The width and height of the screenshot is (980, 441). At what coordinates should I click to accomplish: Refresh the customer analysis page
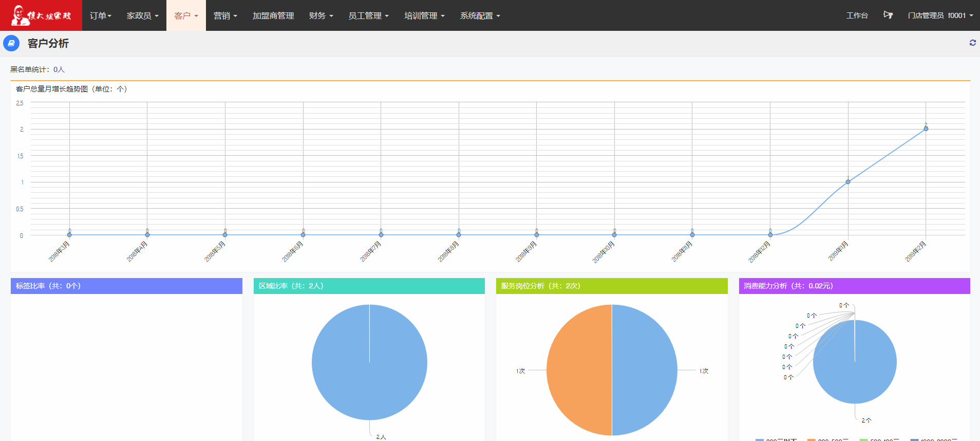pos(973,43)
